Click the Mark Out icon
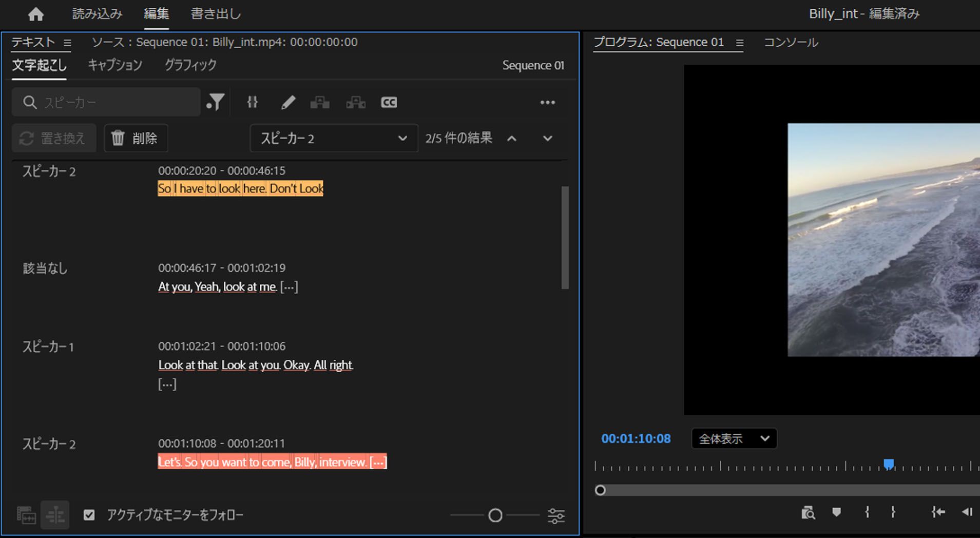Viewport: 980px width, 538px height. pyautogui.click(x=893, y=512)
